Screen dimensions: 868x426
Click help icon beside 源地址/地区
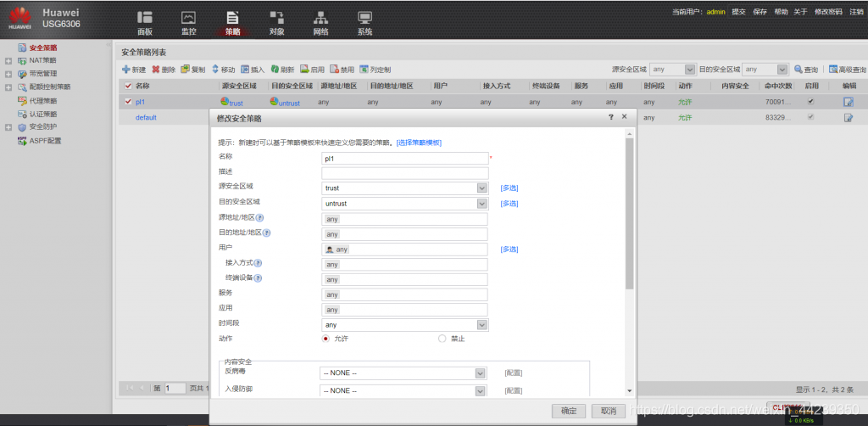pyautogui.click(x=259, y=218)
